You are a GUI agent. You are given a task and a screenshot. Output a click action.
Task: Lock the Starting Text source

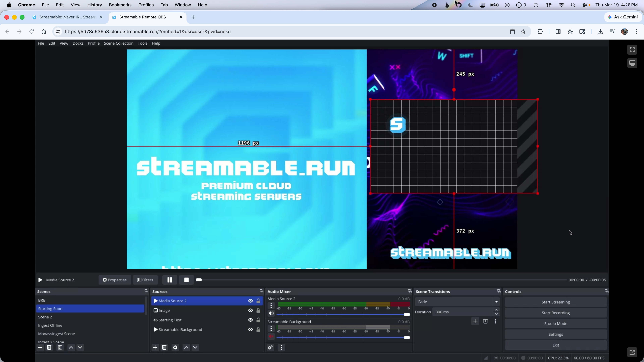tap(258, 320)
